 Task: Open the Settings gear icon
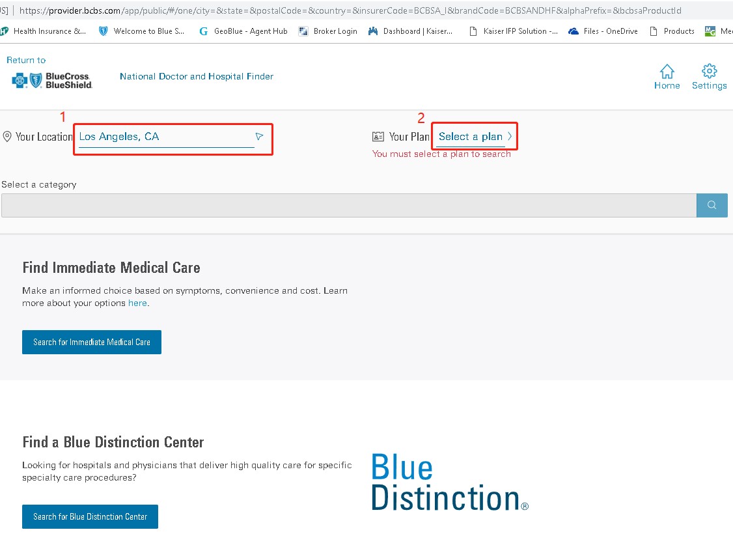tap(709, 71)
